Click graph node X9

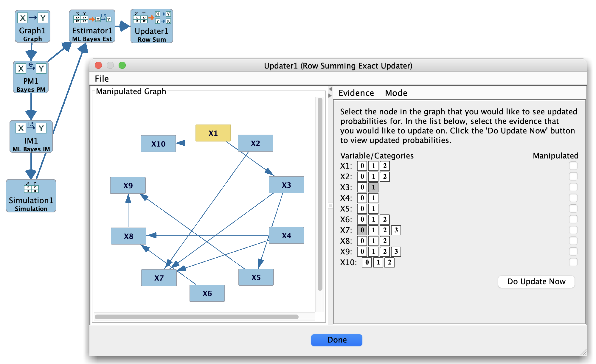point(128,186)
